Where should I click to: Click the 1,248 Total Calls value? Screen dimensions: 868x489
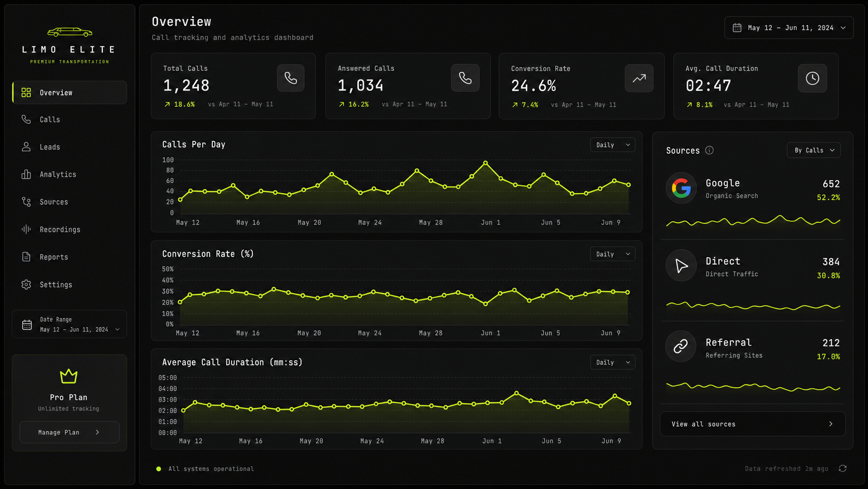pos(186,85)
